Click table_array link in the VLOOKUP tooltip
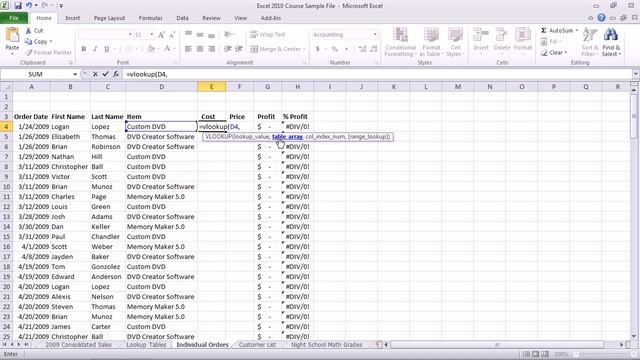Viewport: 640px width, 360px height. click(287, 137)
